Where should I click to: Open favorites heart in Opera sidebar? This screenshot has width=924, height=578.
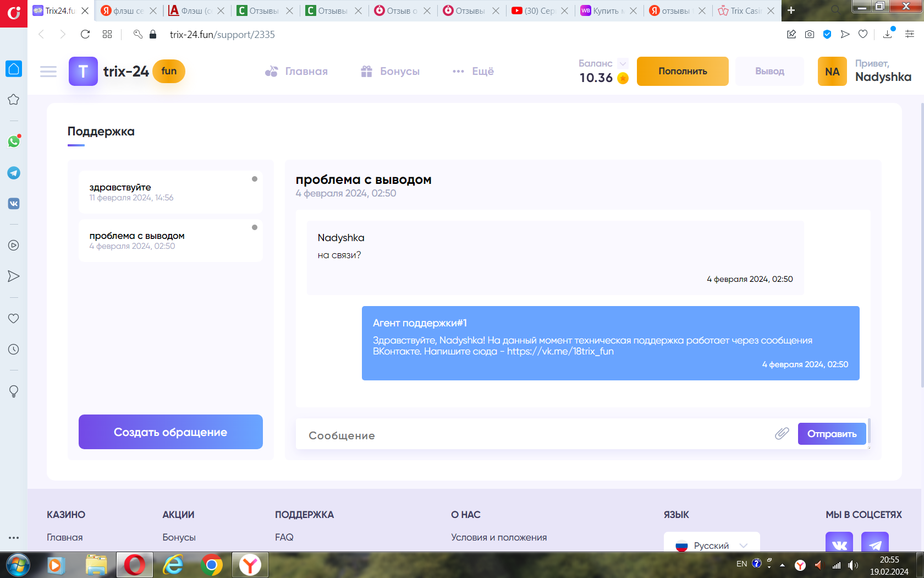(x=14, y=318)
